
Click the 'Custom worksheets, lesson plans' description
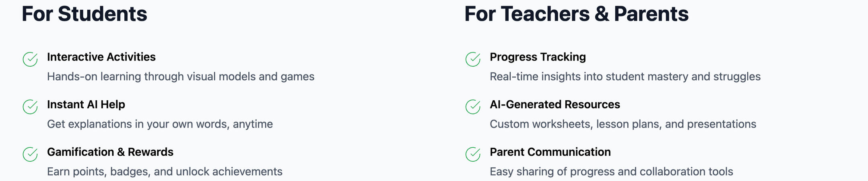coord(623,124)
